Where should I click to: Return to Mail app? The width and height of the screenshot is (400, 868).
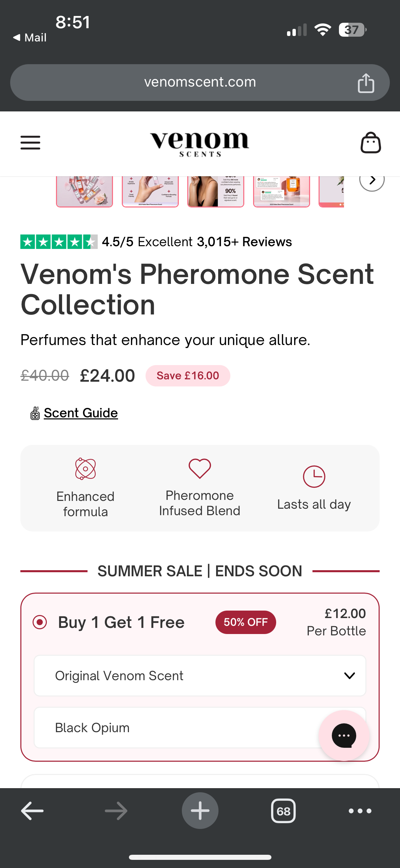pos(30,38)
